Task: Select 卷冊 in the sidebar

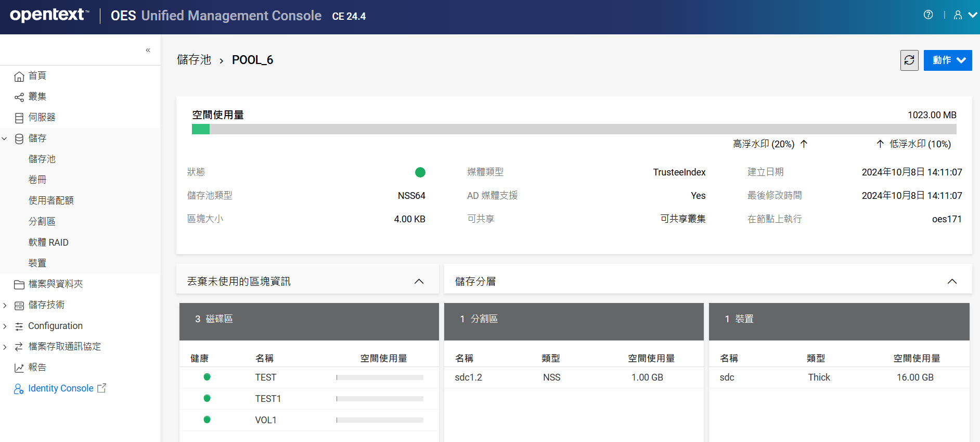Action: tap(37, 180)
